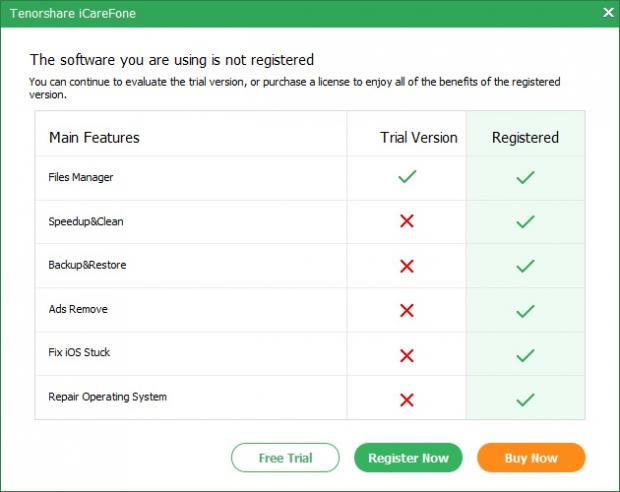Select the Registered column header

click(525, 137)
